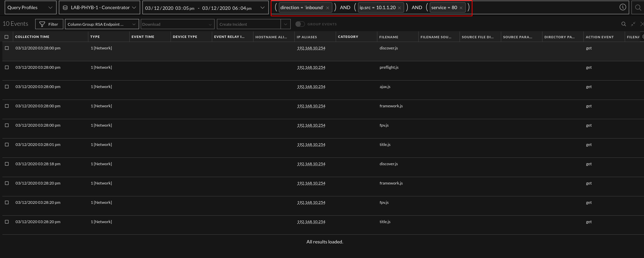Image resolution: width=644 pixels, height=258 pixels.
Task: Shrink the events panel with arrows icon
Action: point(633,24)
